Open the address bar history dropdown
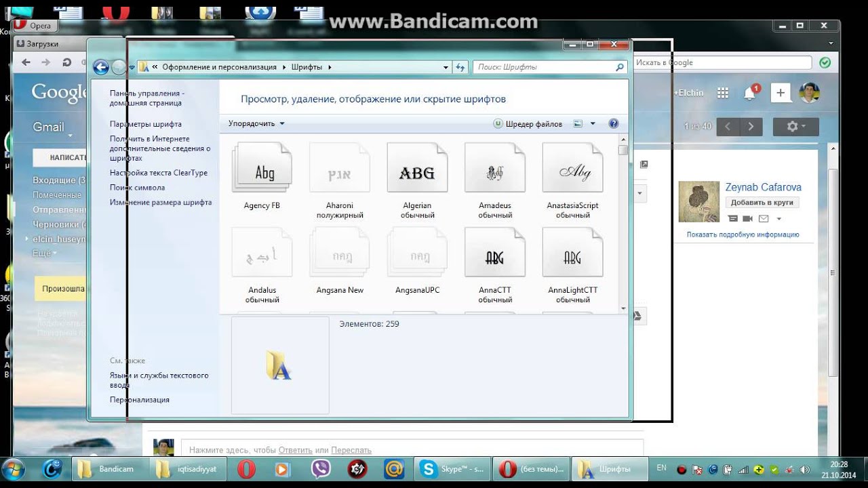The width and height of the screenshot is (868, 488). 446,68
